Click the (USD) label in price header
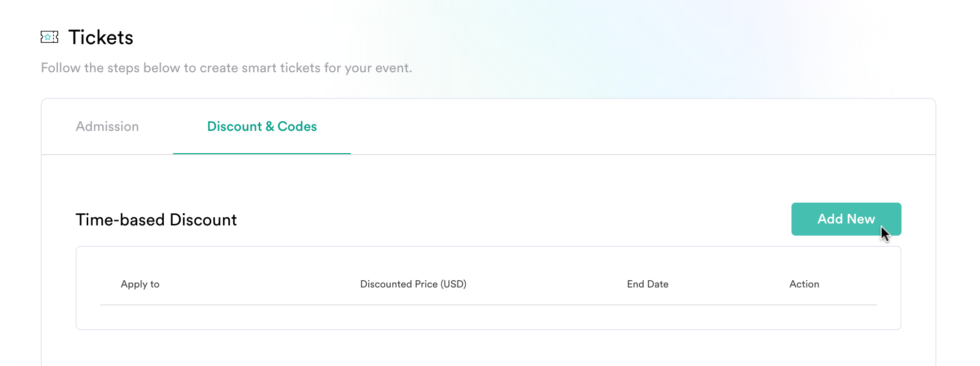Viewport: 980px width, 366px height. (453, 284)
